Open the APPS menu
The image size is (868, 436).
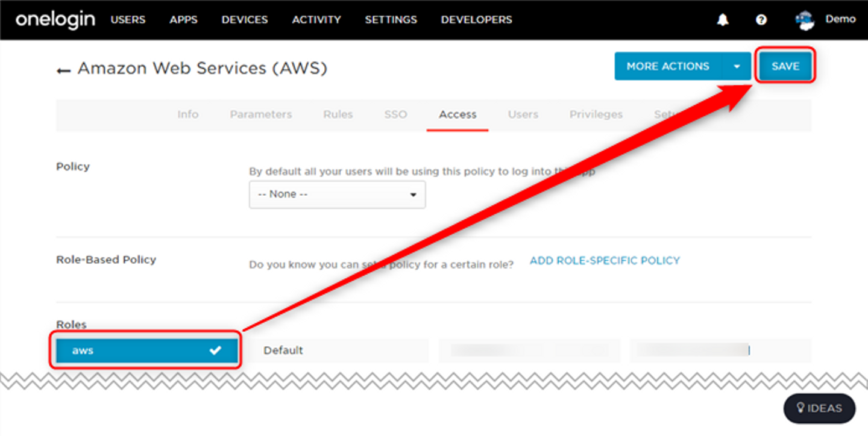[183, 20]
